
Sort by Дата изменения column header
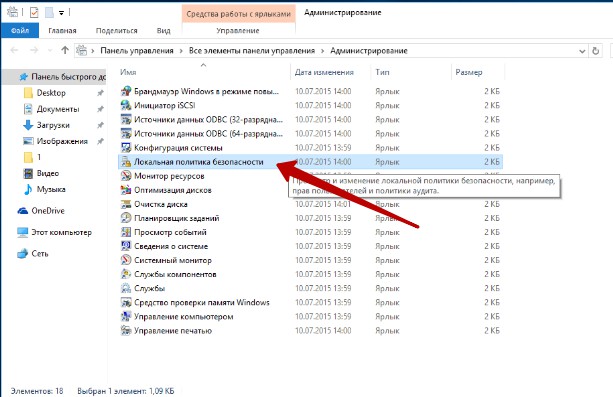pyautogui.click(x=330, y=72)
